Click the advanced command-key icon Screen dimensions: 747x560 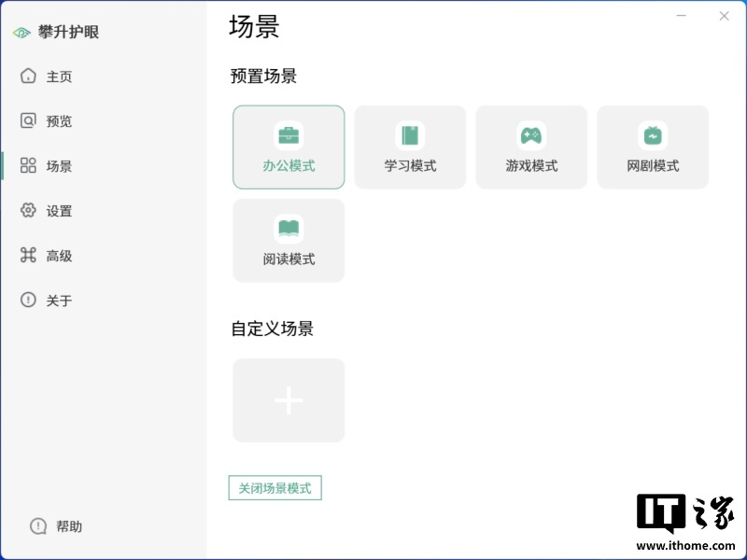click(28, 255)
